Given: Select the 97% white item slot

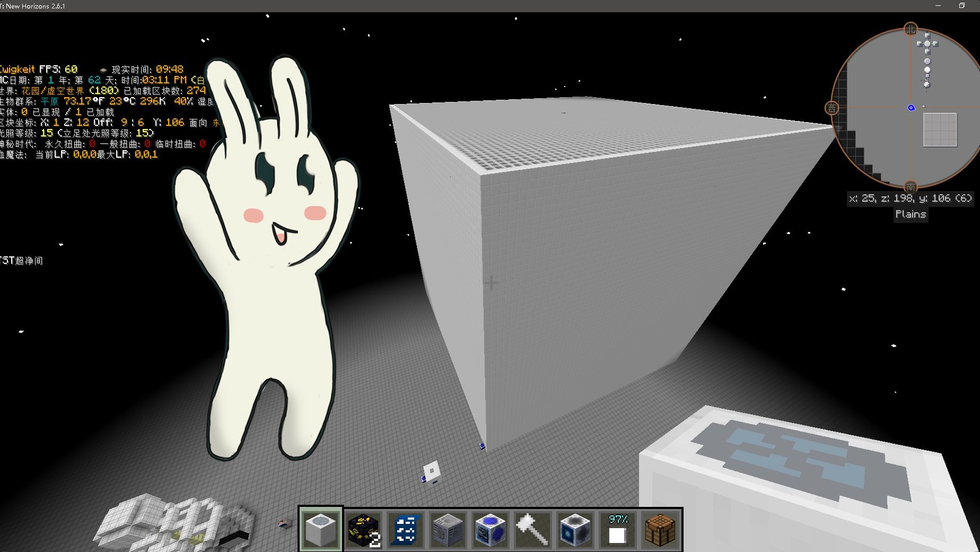Looking at the screenshot, I should pyautogui.click(x=618, y=529).
